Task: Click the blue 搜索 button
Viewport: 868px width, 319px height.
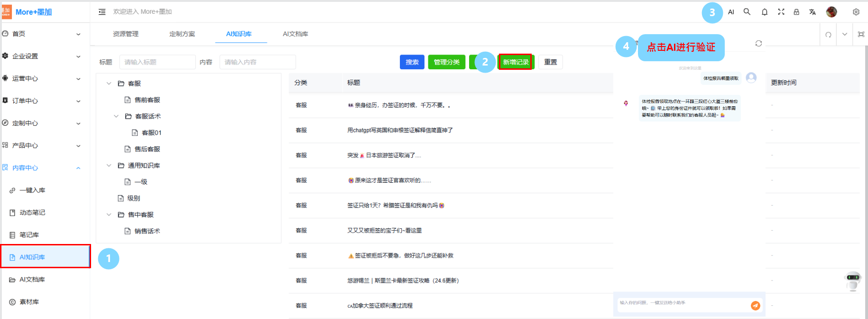Action: [x=412, y=62]
